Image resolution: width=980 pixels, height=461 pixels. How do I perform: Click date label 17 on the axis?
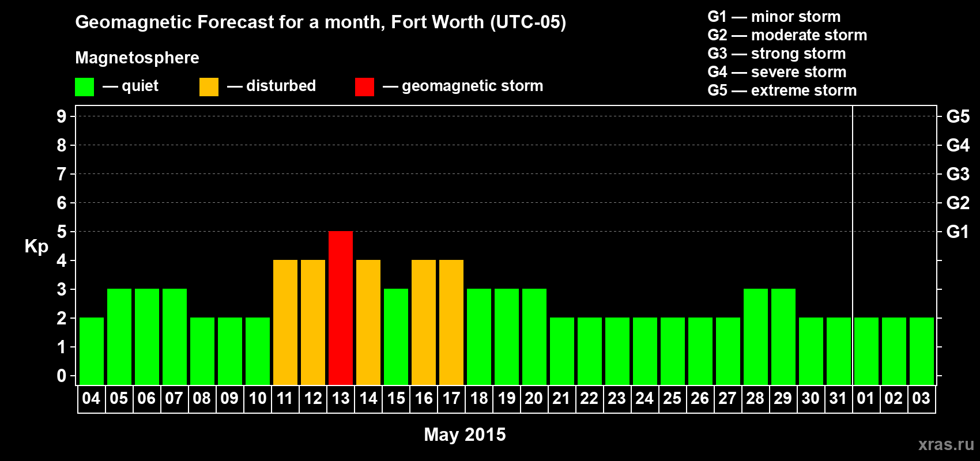(x=451, y=399)
